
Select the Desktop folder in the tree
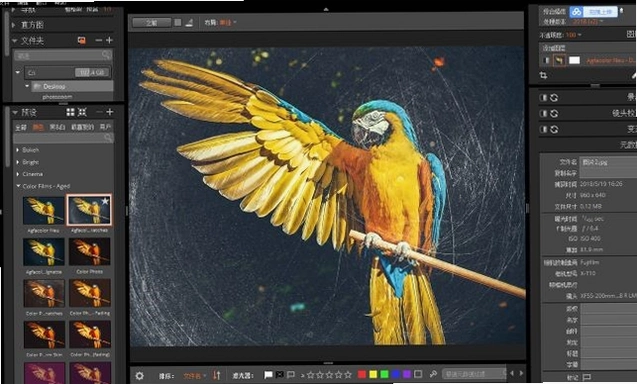[x=72, y=86]
